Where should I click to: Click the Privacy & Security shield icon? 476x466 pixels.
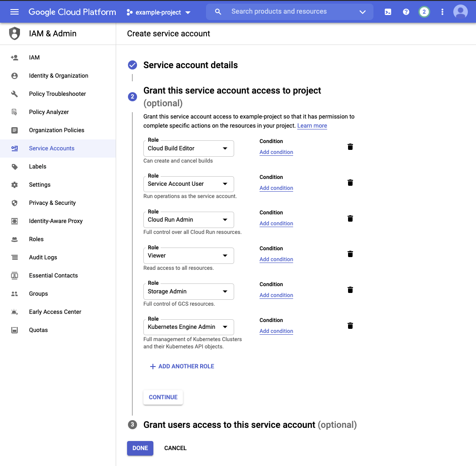14,203
